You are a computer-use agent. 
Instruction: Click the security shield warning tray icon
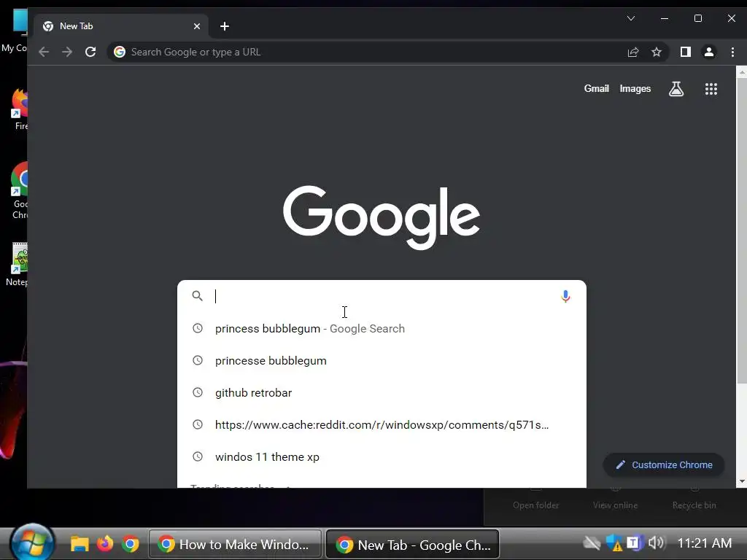[614, 542]
